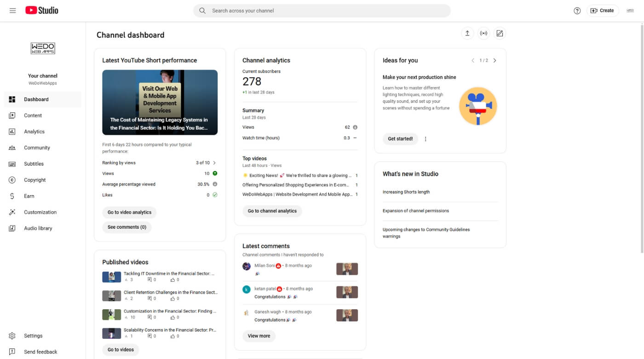Open Community in the sidebar
The image size is (644, 359).
(x=43, y=148)
